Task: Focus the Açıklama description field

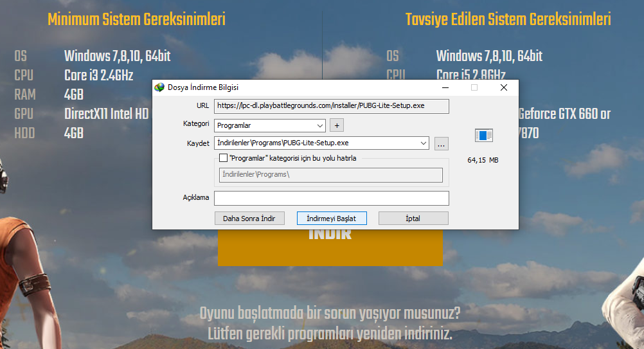Action: click(332, 199)
